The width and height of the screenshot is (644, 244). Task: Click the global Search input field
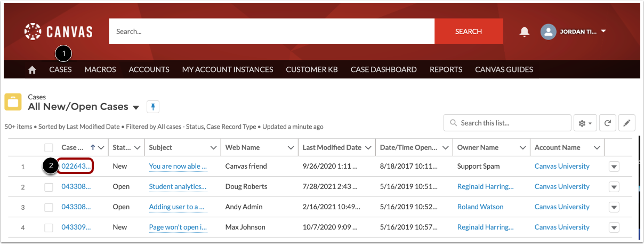coord(272,32)
